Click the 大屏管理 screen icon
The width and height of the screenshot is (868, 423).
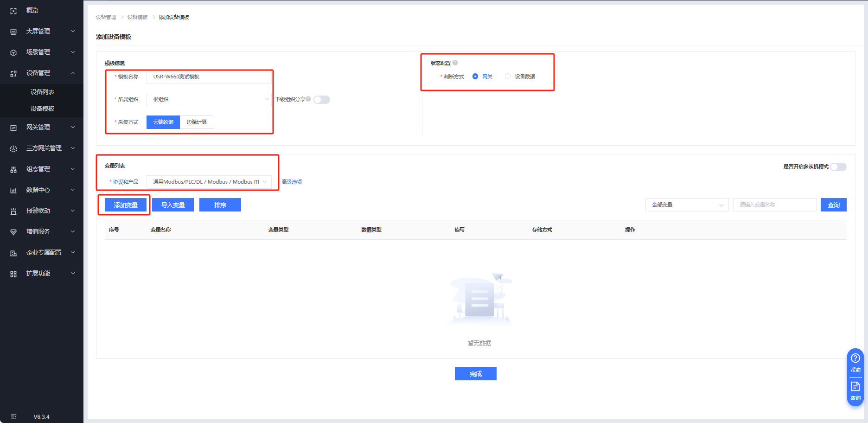click(13, 32)
